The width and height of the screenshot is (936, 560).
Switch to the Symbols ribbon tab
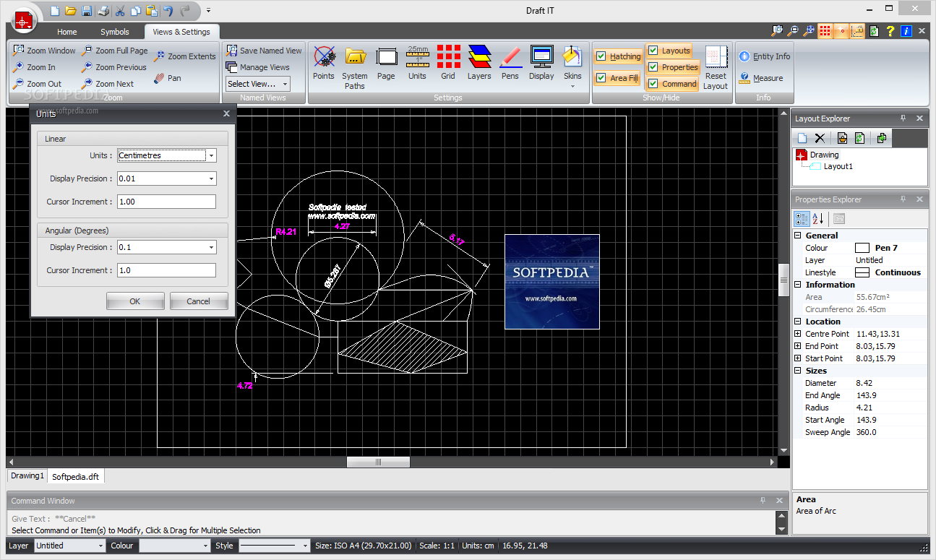[115, 32]
